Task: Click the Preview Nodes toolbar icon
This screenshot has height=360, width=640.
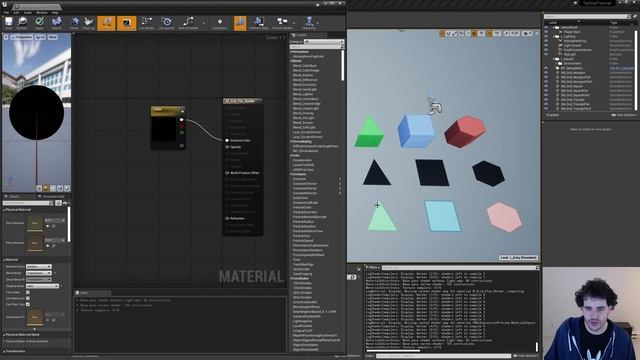Action: coord(282,23)
